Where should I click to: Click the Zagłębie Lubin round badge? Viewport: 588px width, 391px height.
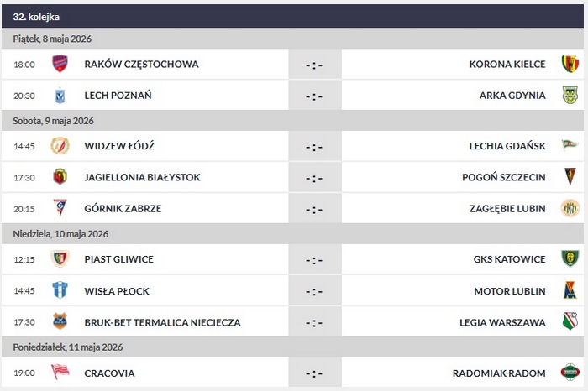coord(570,208)
